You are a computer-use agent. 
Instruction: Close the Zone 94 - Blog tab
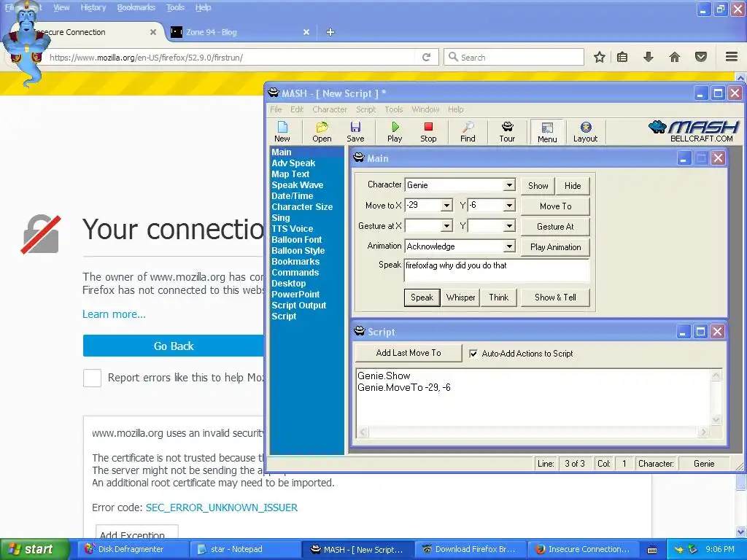pos(306,32)
